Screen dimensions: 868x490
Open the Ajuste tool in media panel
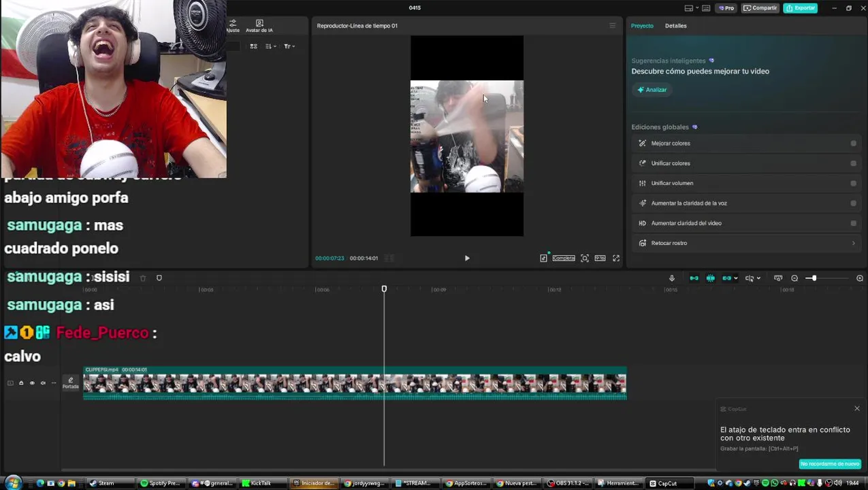[x=233, y=26]
